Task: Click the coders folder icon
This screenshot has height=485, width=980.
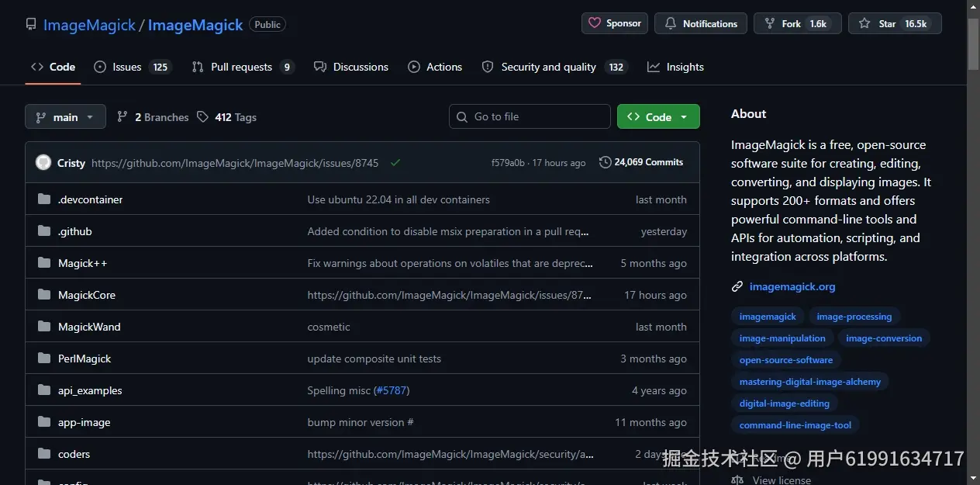Action: [x=44, y=454]
